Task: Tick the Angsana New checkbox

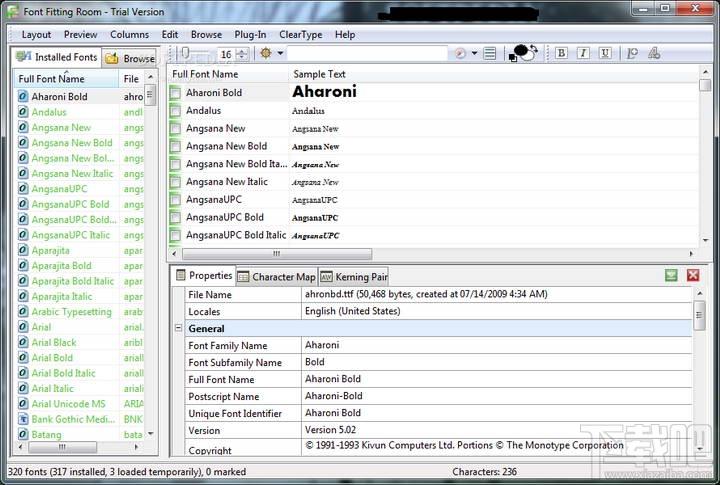Action: coord(175,129)
